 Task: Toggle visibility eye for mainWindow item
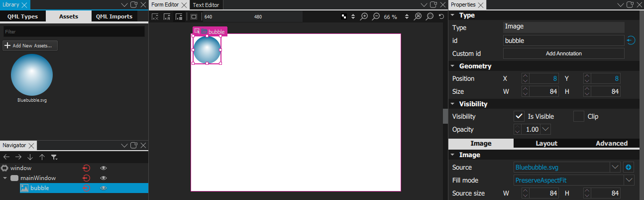(x=104, y=178)
